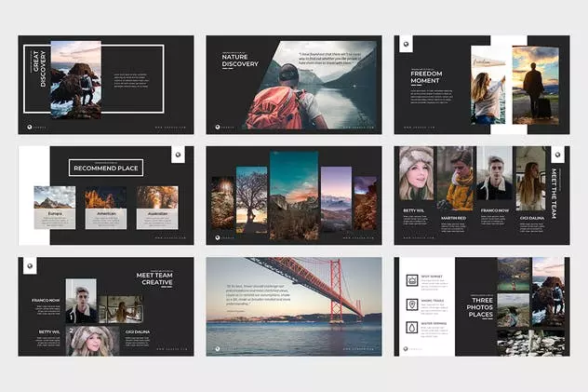This screenshot has height=392, width=588.
Task: Select the red backpack hiker photo
Action: coord(312,85)
